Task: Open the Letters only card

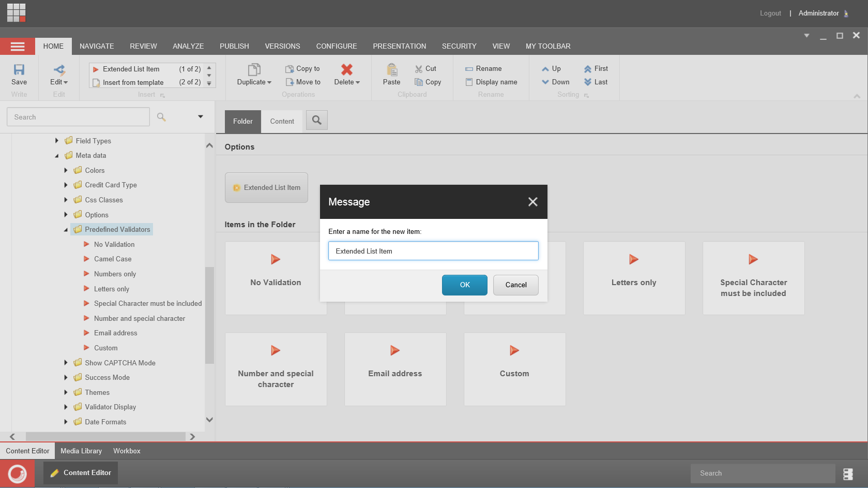Action: pos(634,278)
